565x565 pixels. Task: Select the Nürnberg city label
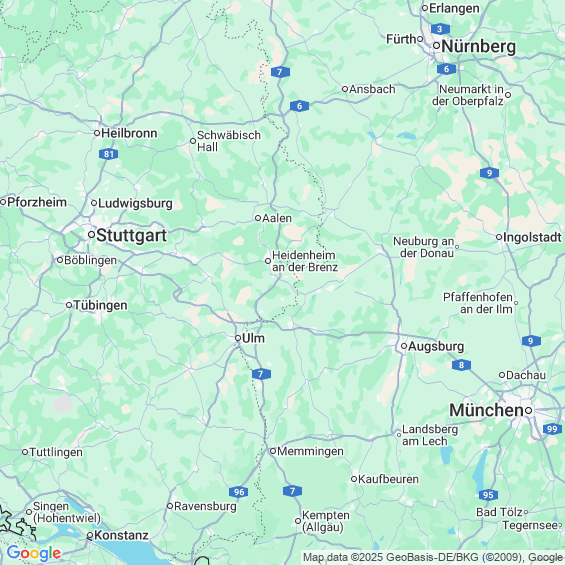479,46
